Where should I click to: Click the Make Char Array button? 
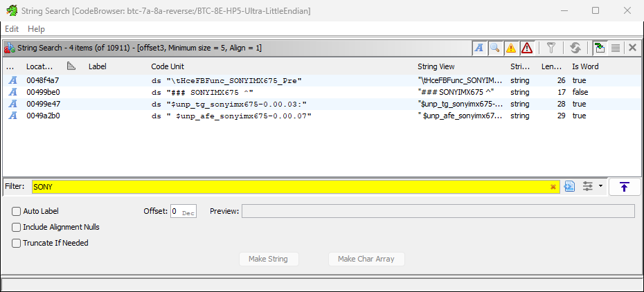click(x=366, y=259)
